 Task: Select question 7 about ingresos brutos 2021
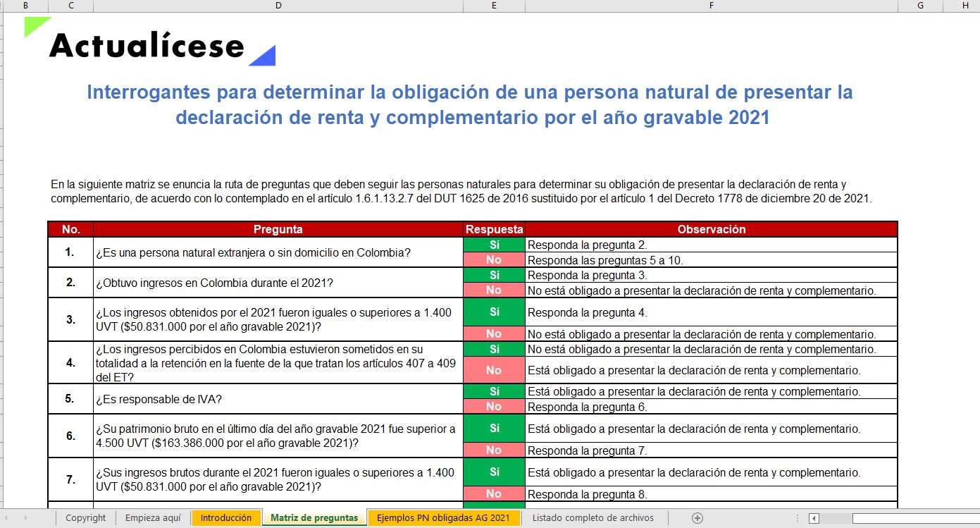(x=278, y=479)
